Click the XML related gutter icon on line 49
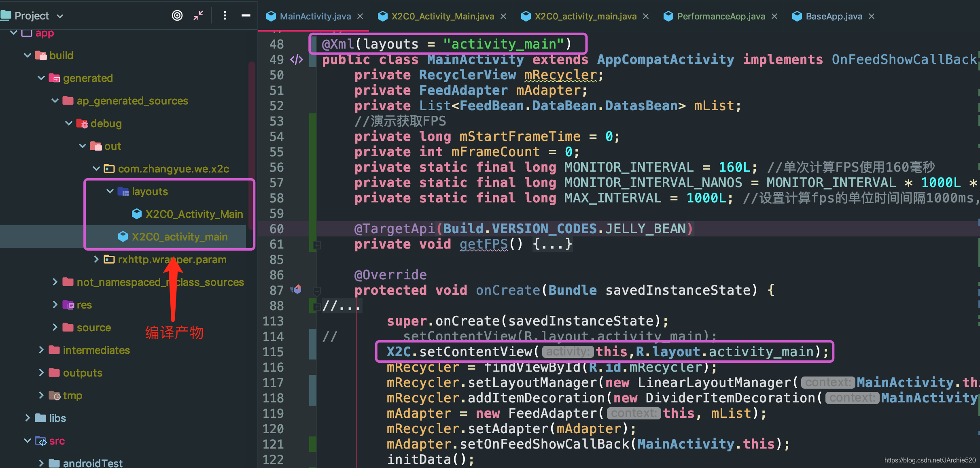Screen dimensions: 980x468 coord(297,60)
